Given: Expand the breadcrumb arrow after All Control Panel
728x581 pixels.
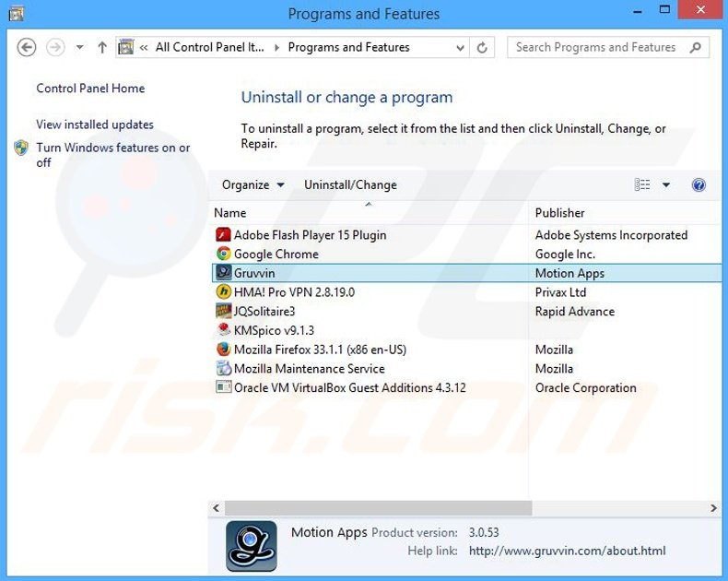Looking at the screenshot, I should tap(276, 47).
